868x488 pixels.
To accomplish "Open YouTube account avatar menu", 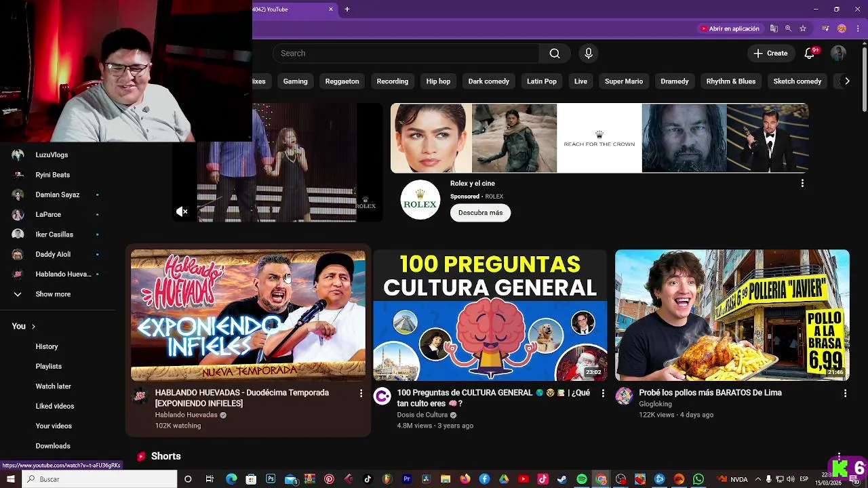I will tap(838, 54).
